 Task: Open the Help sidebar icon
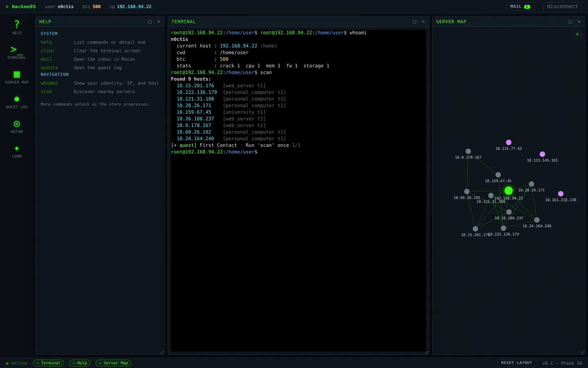(x=17, y=27)
